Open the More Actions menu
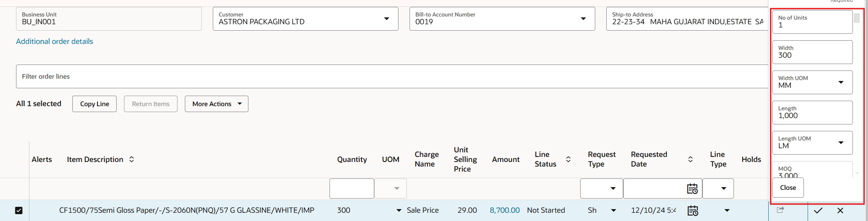 click(x=216, y=104)
